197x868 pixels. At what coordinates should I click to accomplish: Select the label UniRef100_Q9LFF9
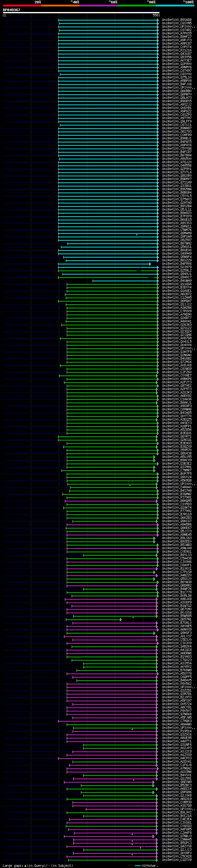(x=177, y=121)
